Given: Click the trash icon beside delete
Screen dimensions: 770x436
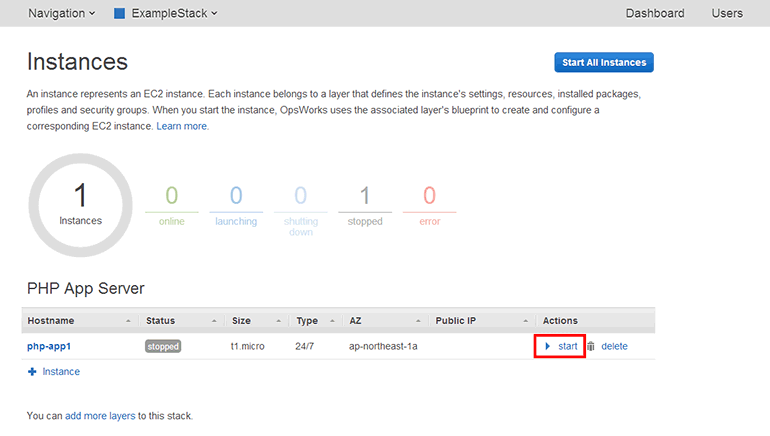Looking at the screenshot, I should pos(590,346).
